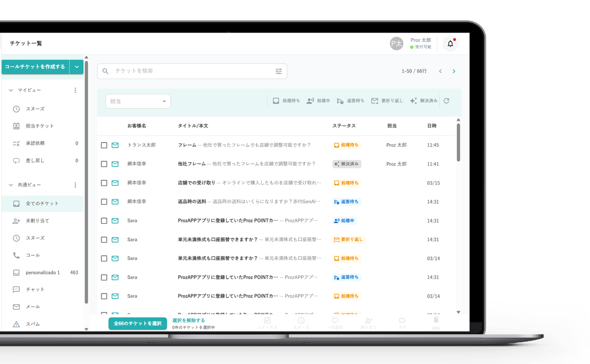
Task: Go to previous page of tickets
Action: pyautogui.click(x=440, y=71)
